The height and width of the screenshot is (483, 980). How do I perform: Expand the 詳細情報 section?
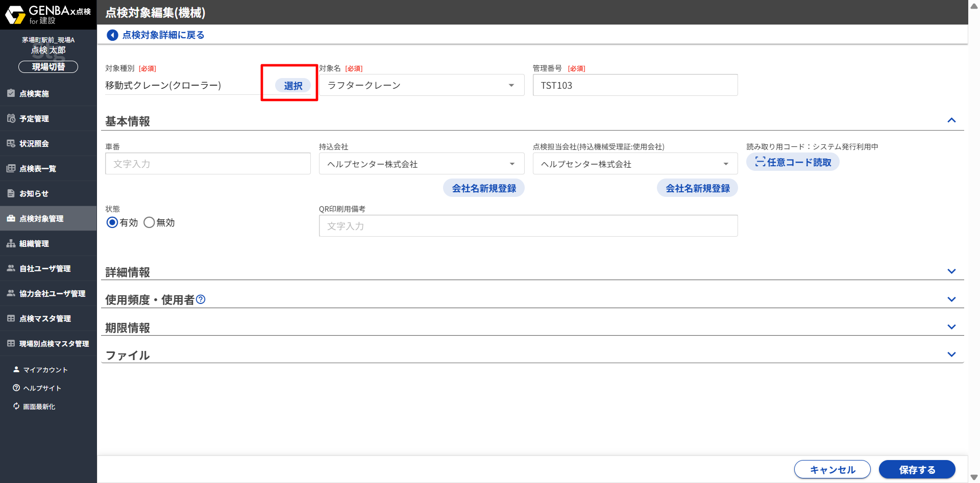(951, 271)
